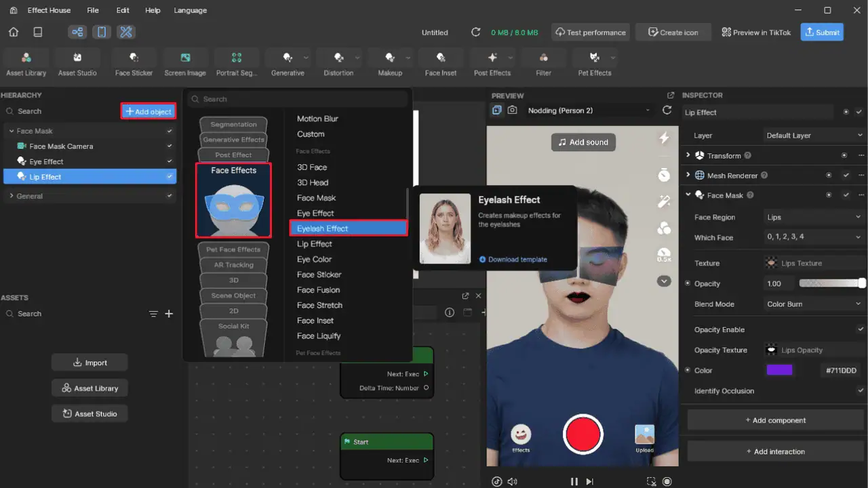
Task: Open the Filter tool
Action: (x=543, y=63)
